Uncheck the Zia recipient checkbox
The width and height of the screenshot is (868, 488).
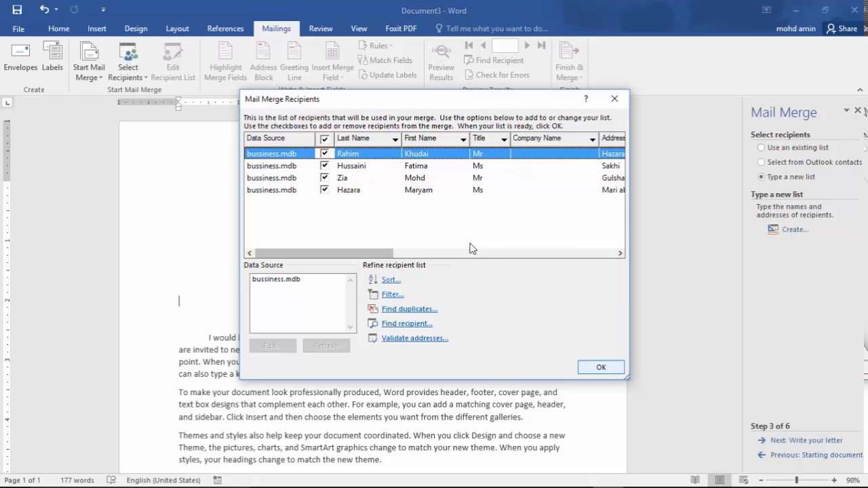325,178
